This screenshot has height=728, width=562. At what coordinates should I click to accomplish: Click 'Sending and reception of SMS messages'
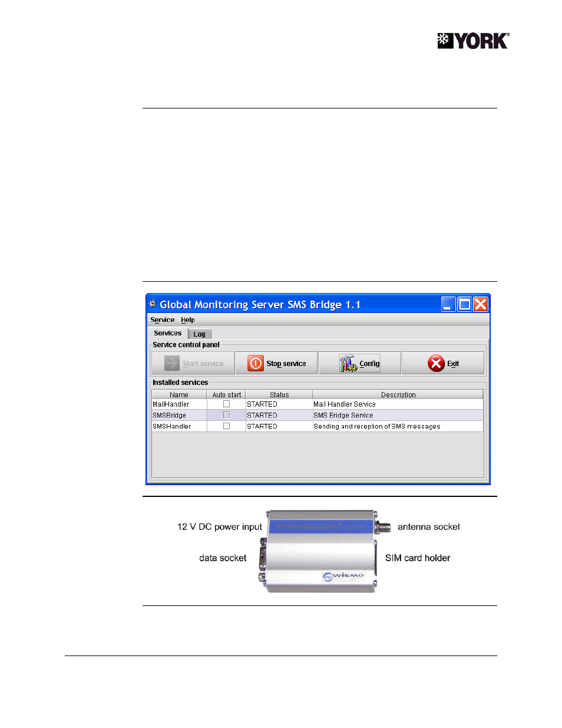point(377,426)
